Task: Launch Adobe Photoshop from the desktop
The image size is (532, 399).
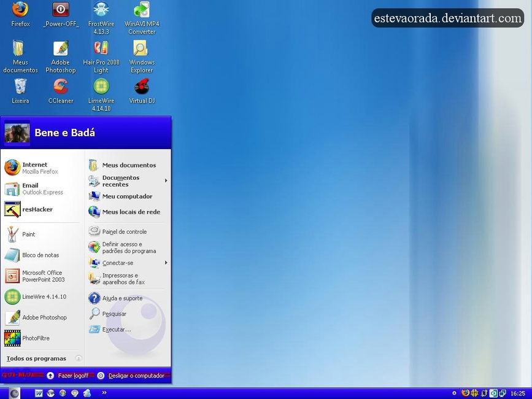Action: pos(61,56)
